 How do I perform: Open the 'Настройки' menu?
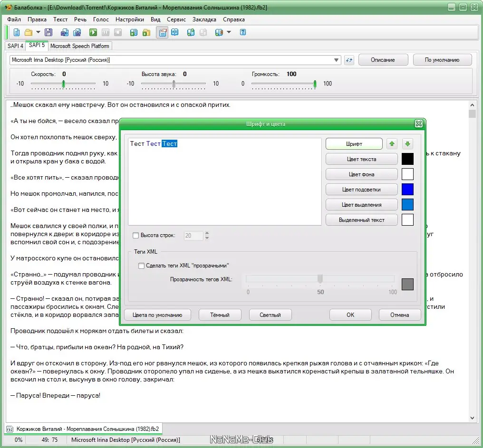(x=129, y=19)
